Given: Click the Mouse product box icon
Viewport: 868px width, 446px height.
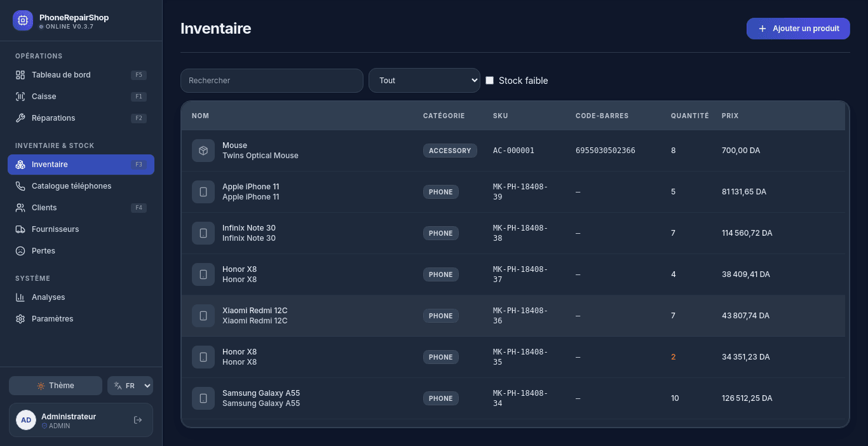Looking at the screenshot, I should (203, 151).
